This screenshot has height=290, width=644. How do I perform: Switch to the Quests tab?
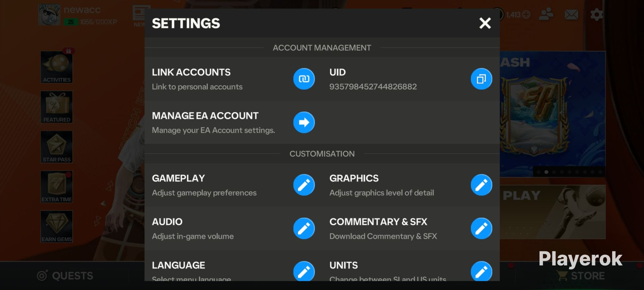click(65, 276)
